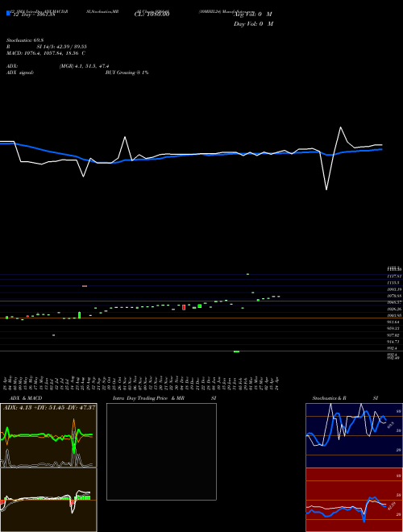Click the '914.71' price axis label
The height and width of the screenshot is (532, 403).
(394, 342)
